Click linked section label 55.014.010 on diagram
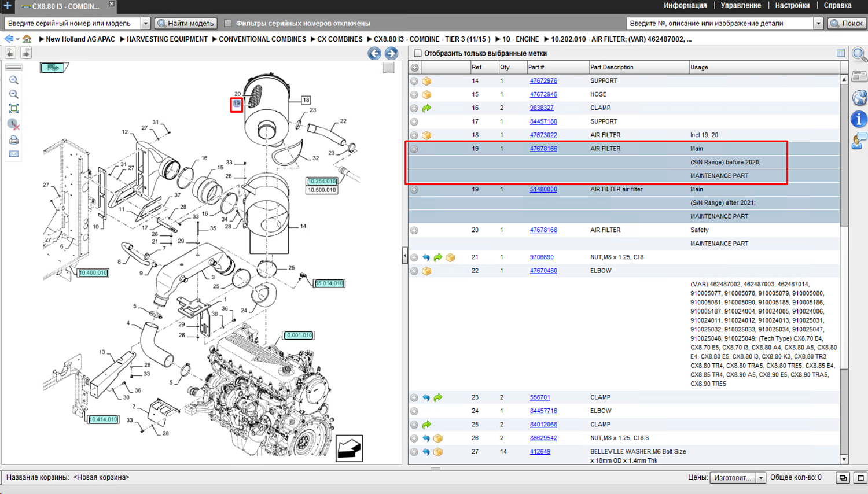The image size is (868, 494). [329, 283]
